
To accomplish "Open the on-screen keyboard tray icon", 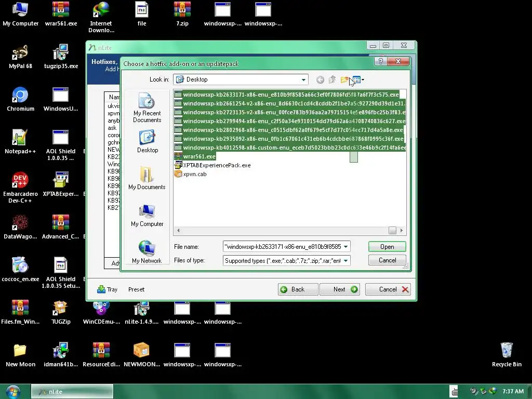I will pos(454,391).
